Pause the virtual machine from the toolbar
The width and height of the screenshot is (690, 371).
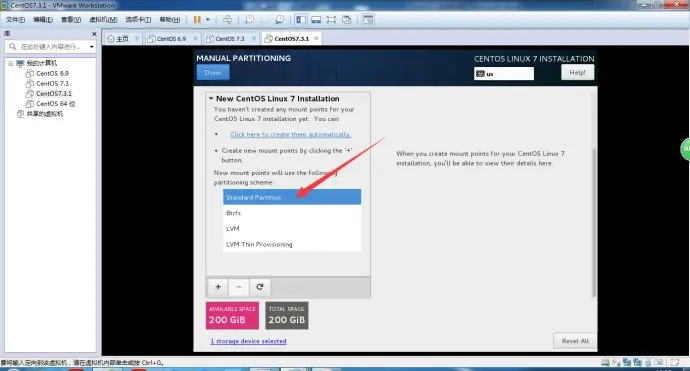(x=197, y=19)
